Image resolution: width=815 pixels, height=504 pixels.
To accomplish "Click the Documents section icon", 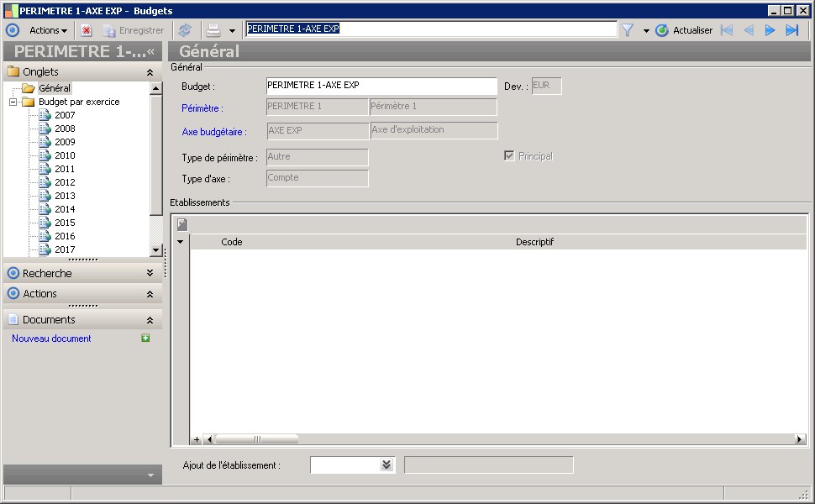I will [x=13, y=319].
